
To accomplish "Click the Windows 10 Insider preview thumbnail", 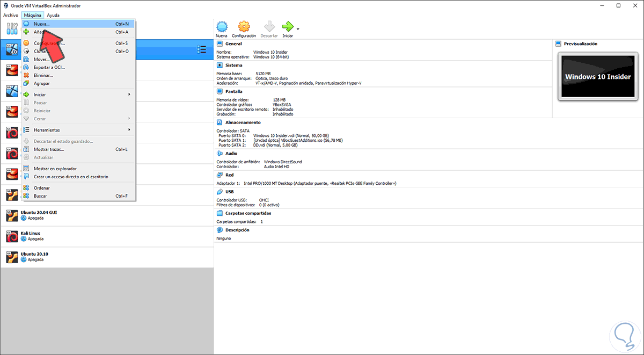I will [x=598, y=76].
